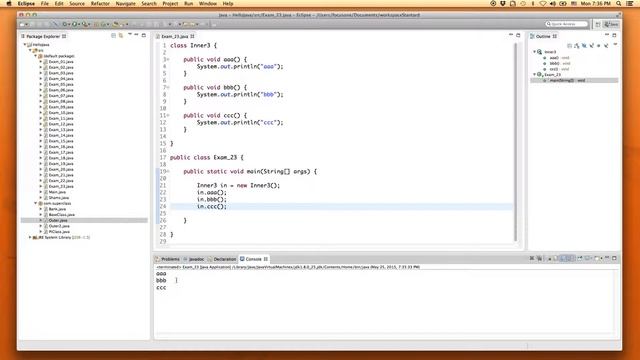Click the editor vertical scrollbar
Viewport: 640px width, 360px height.
pos(516,141)
